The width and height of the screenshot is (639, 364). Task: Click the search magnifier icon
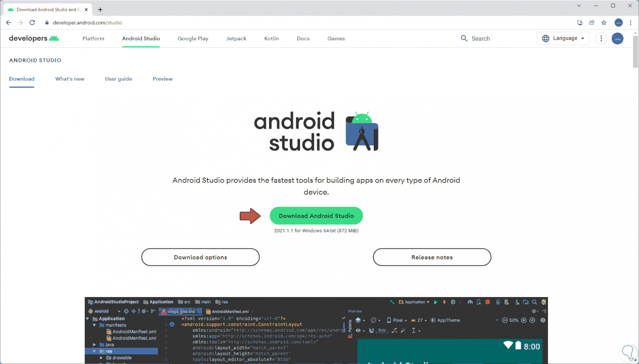pos(464,38)
